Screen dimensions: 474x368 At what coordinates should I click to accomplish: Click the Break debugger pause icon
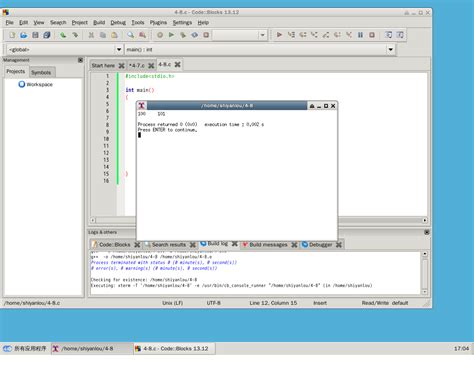(x=360, y=35)
